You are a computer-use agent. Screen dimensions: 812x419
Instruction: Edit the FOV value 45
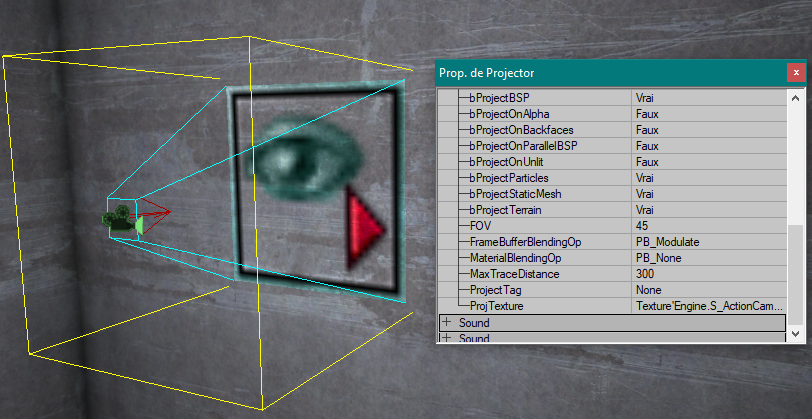pos(709,226)
